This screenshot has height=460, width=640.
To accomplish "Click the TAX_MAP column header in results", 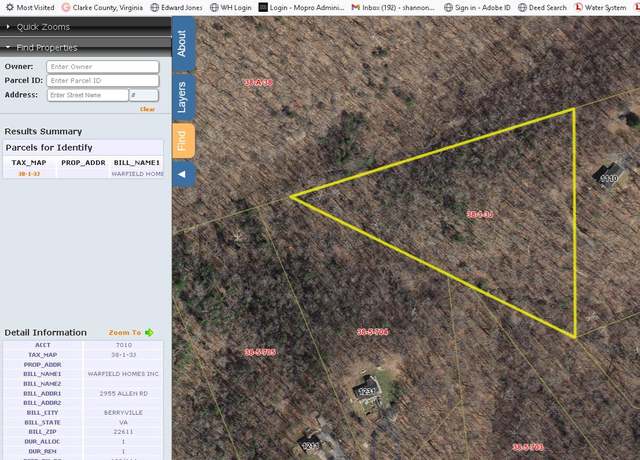I will 29,162.
